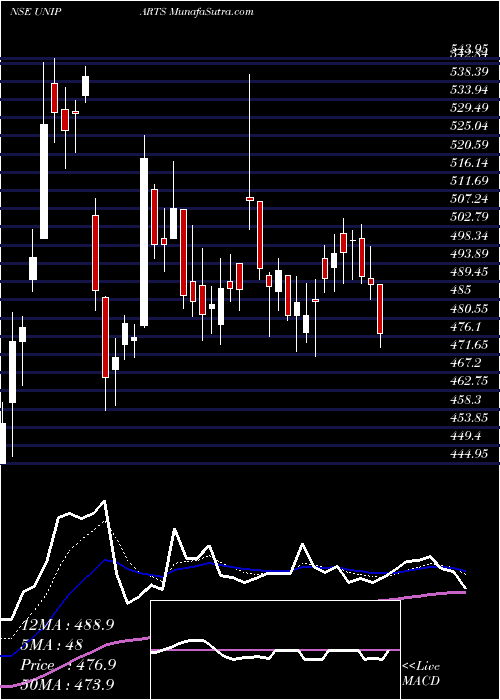Click the 538.39 price axis label
500x700 pixels.
468,72
